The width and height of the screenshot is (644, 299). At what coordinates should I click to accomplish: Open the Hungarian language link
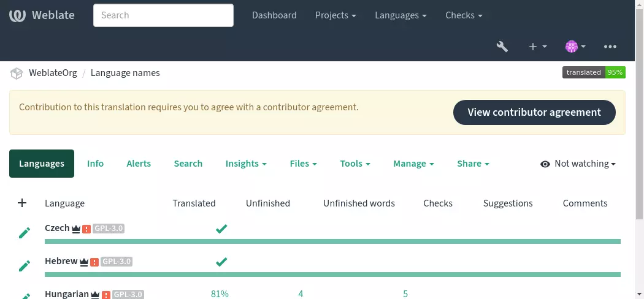pos(66,294)
